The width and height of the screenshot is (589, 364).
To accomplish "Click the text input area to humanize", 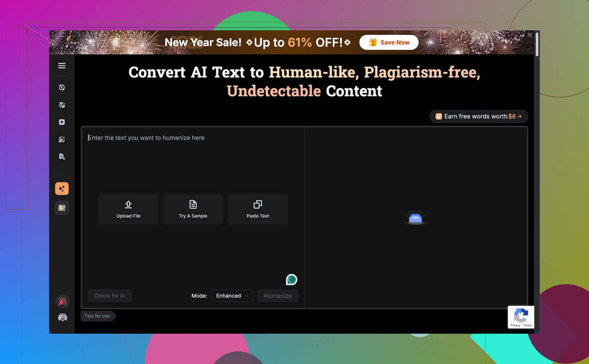I will pyautogui.click(x=192, y=161).
